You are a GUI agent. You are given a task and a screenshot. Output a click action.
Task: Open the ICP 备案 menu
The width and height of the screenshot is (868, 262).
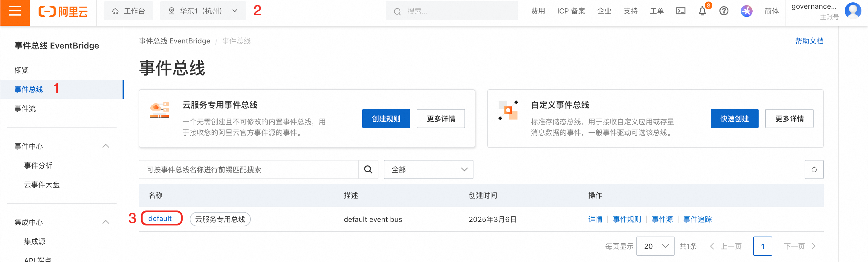click(571, 11)
